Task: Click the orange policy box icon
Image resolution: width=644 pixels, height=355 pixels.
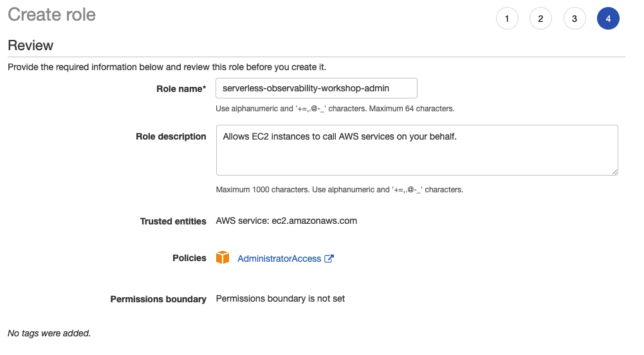Action: click(223, 258)
